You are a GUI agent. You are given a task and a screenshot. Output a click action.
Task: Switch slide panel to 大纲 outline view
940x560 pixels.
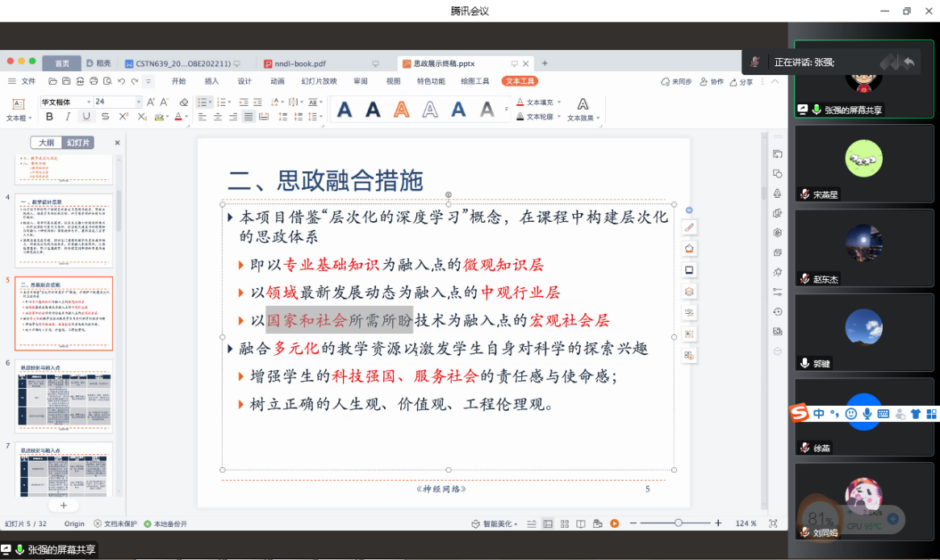coord(46,143)
